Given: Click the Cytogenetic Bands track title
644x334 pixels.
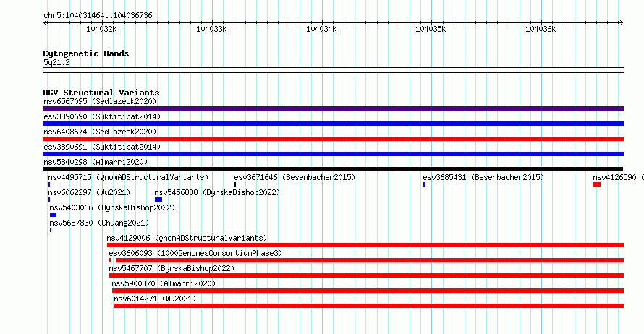Looking at the screenshot, I should point(86,53).
